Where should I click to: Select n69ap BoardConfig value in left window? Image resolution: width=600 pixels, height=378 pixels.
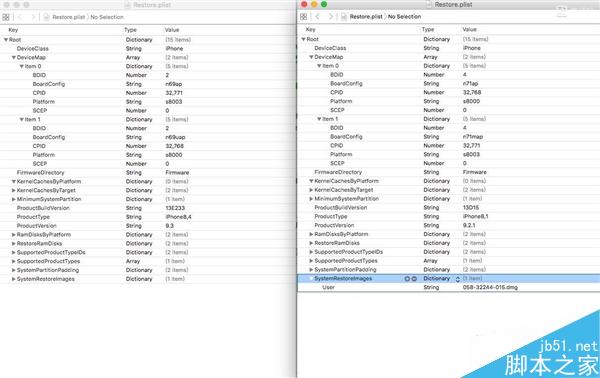(174, 84)
